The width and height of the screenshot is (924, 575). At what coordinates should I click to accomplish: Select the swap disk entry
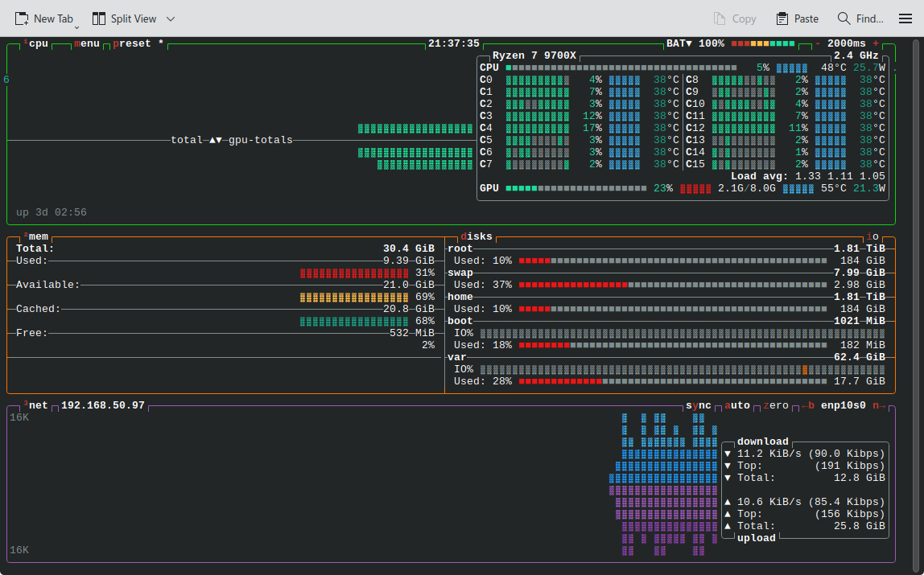pyautogui.click(x=460, y=273)
